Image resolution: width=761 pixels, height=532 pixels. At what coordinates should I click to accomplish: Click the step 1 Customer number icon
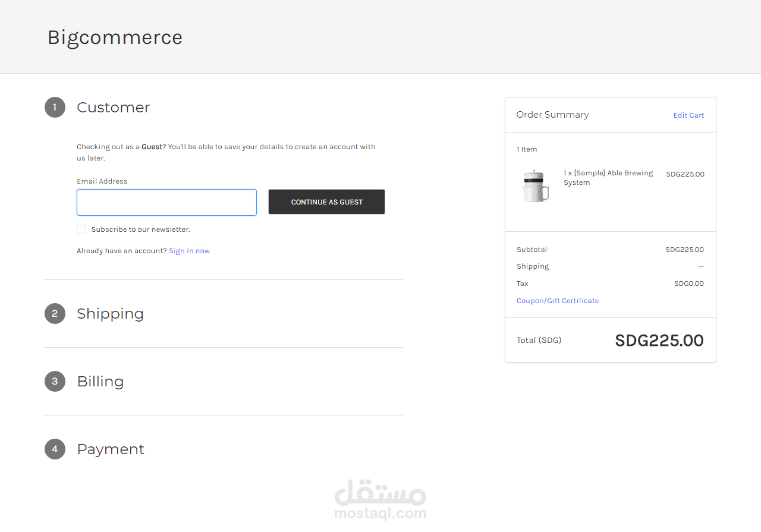click(55, 108)
